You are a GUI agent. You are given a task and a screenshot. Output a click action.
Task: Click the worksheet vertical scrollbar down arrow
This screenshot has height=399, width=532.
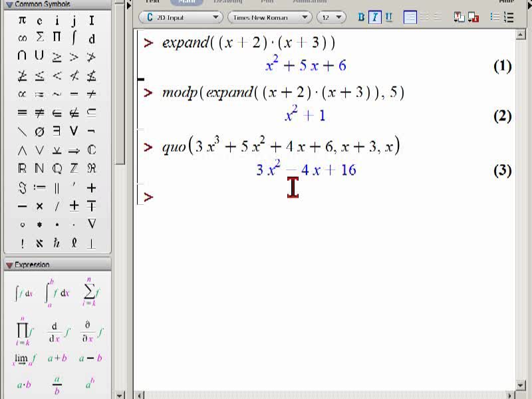pos(521,385)
